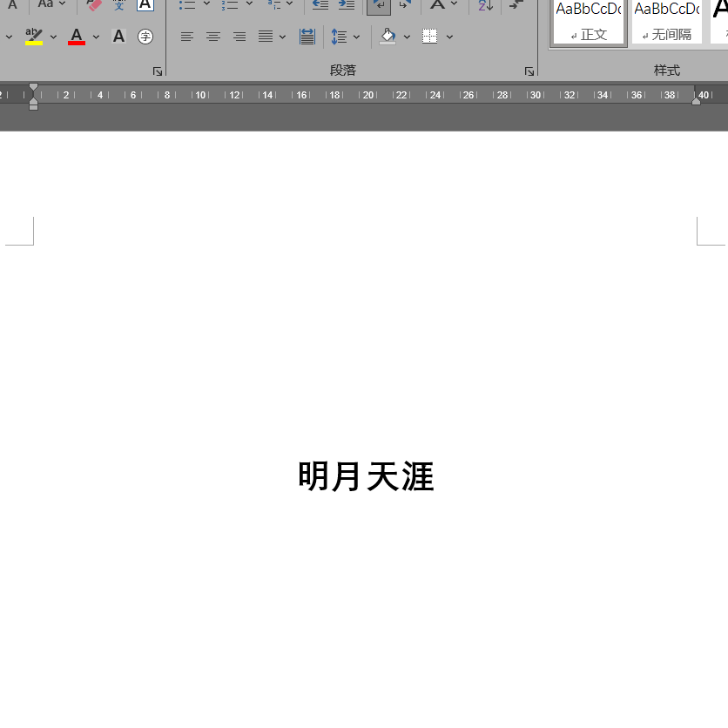Open the borders dropdown arrow

point(449,37)
